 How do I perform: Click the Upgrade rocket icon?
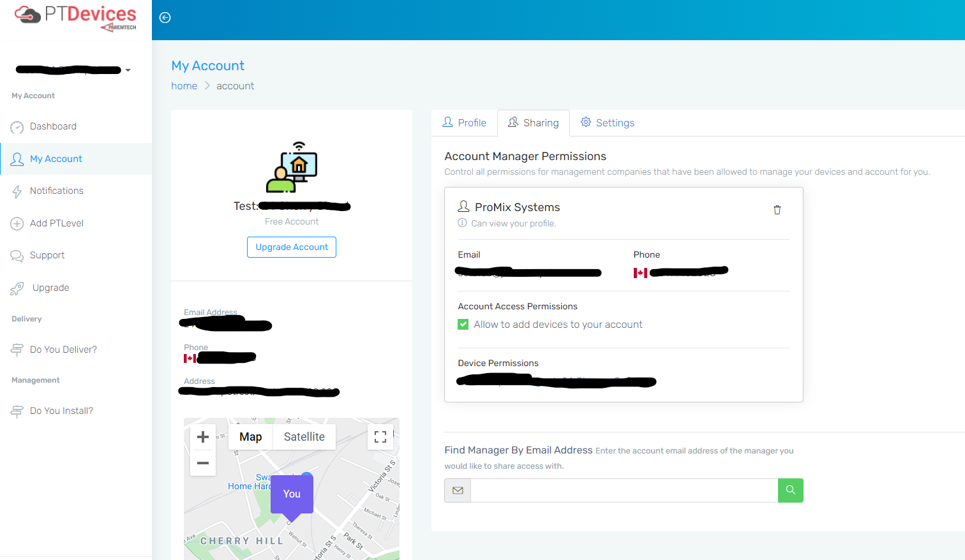click(17, 288)
